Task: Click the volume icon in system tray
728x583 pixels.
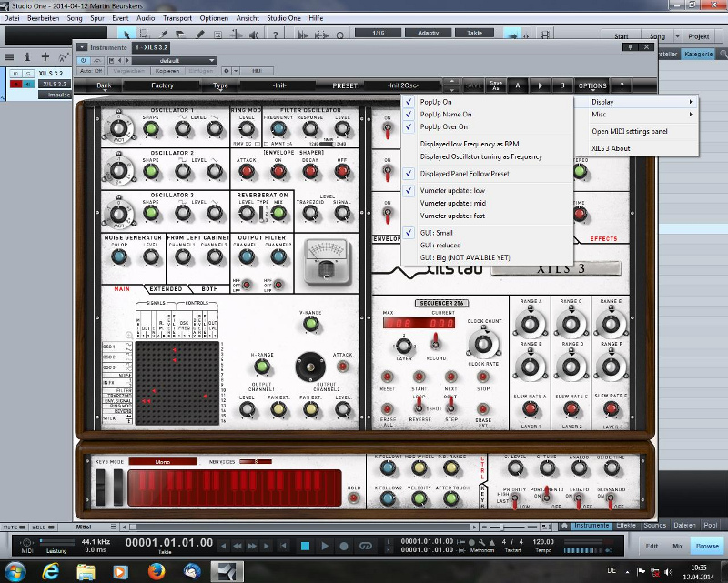Action: [669, 571]
